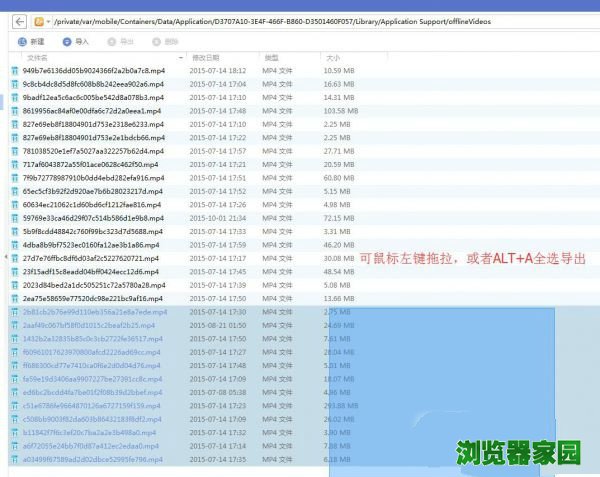Click file icon for 781038520e1ef7a5027aa322257b62d4.mp4
This screenshot has width=600, height=477.
pyautogui.click(x=15, y=151)
